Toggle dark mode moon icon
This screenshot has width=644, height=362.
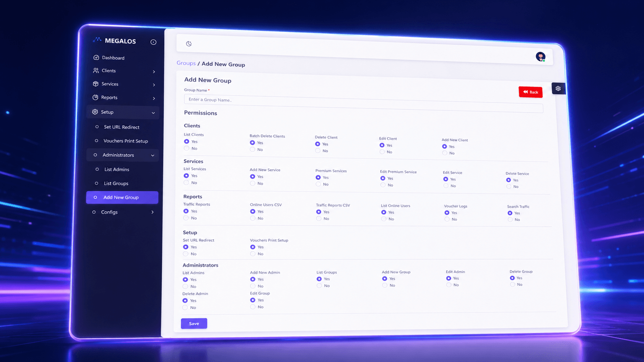tap(189, 44)
